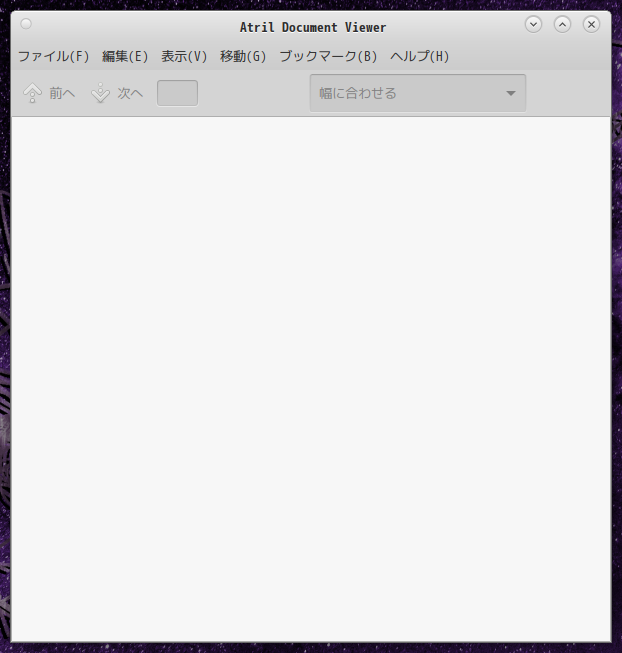Click the page number input box
The image size is (622, 653).
177,93
